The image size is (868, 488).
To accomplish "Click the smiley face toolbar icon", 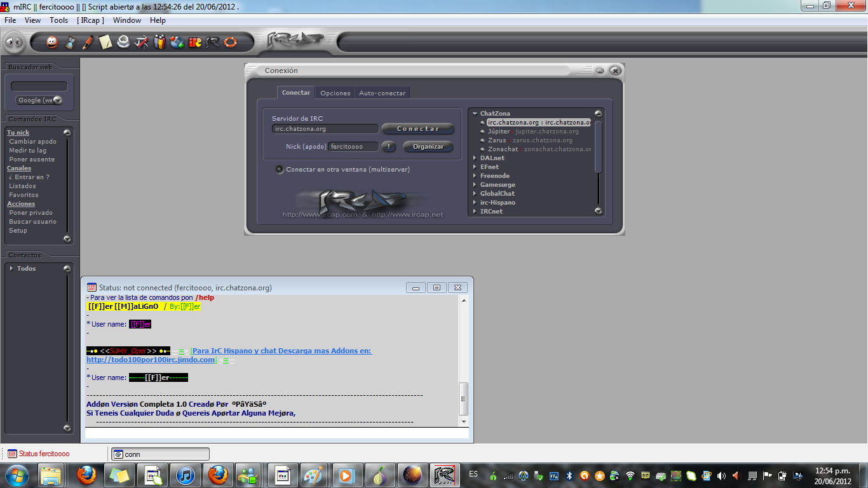I will pos(53,43).
